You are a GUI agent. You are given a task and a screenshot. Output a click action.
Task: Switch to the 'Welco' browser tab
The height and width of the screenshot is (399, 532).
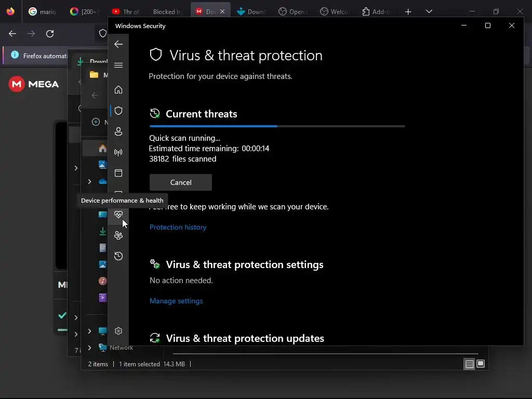click(335, 11)
